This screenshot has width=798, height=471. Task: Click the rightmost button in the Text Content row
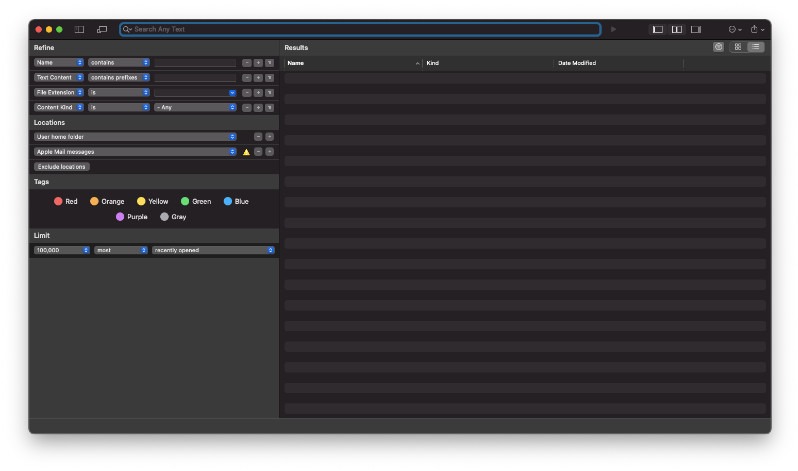click(270, 77)
